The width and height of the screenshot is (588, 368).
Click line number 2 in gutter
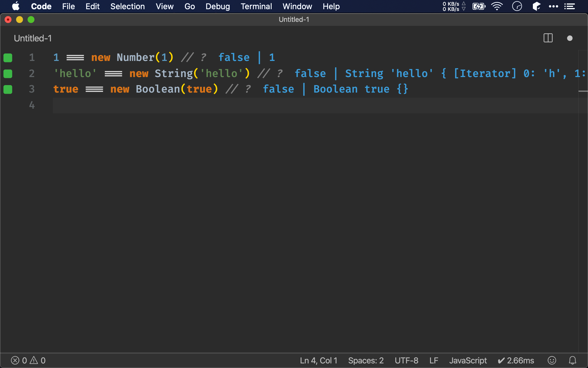[32, 73]
